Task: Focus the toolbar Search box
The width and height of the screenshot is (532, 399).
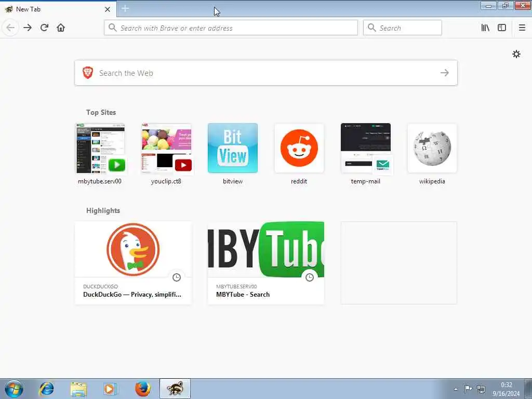Action: click(x=403, y=28)
